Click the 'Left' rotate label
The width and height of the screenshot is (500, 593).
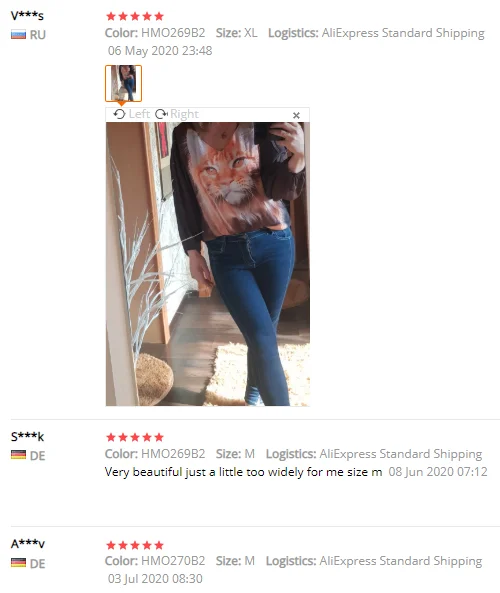pos(139,114)
